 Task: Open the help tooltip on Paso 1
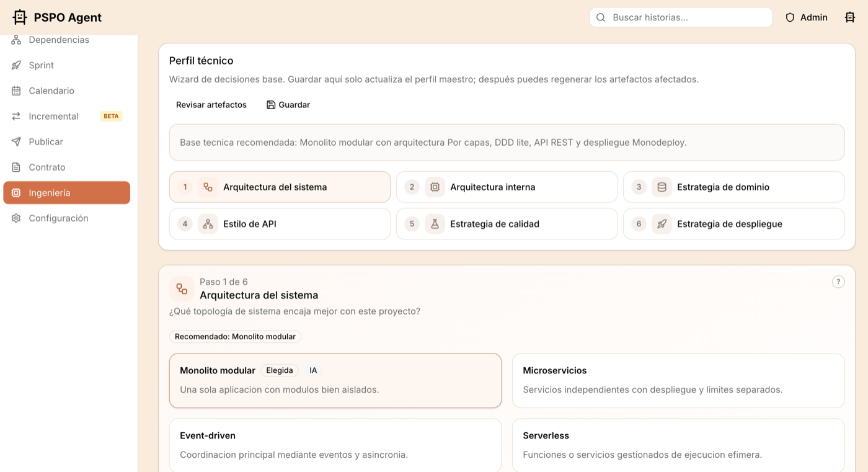coord(838,281)
